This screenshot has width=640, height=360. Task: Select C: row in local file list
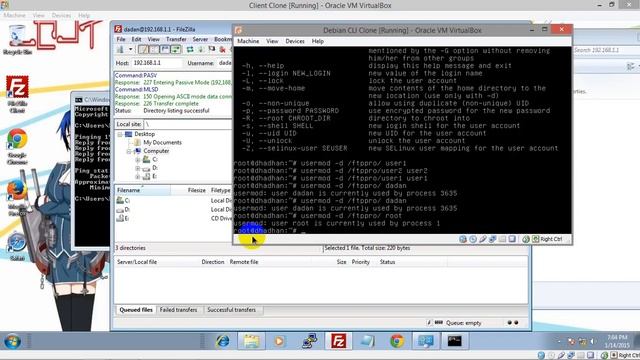[x=173, y=200]
